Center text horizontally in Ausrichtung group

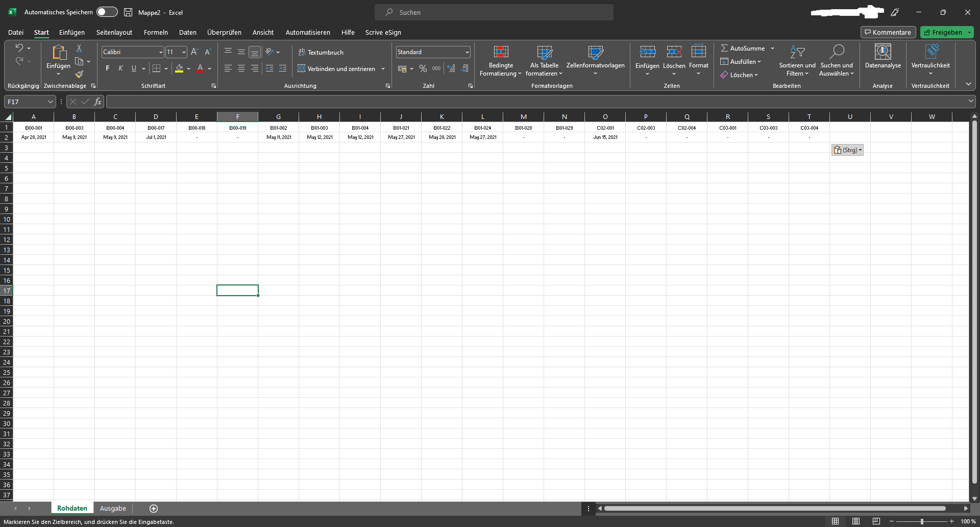pyautogui.click(x=241, y=68)
